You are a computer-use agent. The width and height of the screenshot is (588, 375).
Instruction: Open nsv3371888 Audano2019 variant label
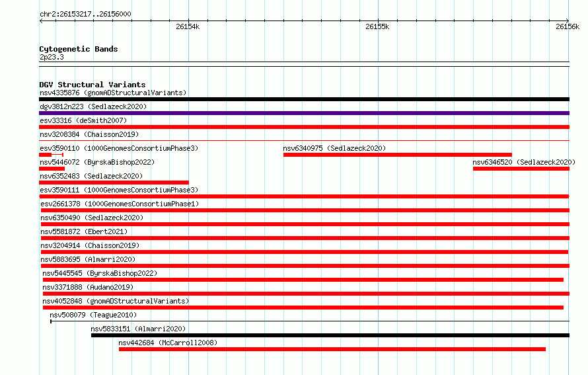[x=88, y=287]
